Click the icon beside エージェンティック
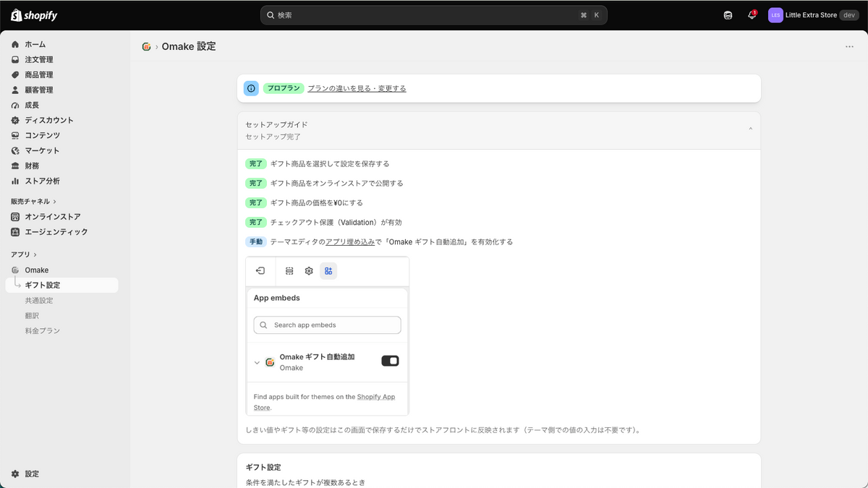Viewport: 868px width, 488px height. coord(15,231)
